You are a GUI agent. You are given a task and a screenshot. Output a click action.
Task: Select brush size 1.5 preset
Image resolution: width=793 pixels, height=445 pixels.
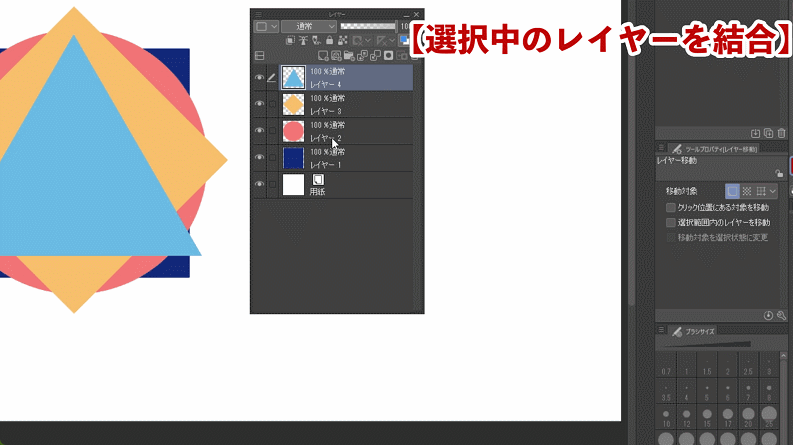coord(707,366)
